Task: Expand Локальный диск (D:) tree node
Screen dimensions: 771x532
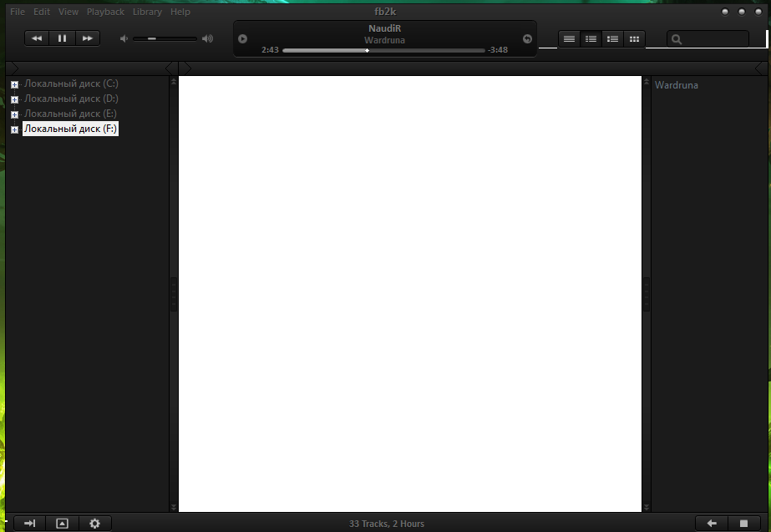Action: [14, 99]
